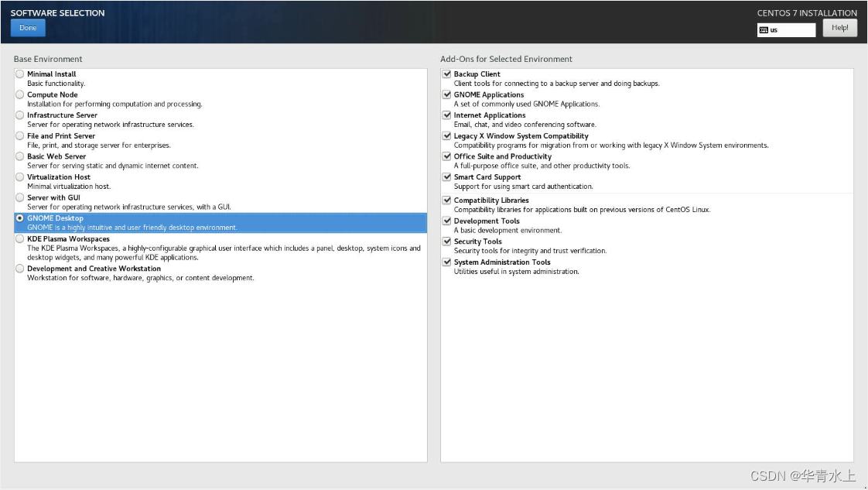Select the Minimal Install radio button

pos(20,74)
